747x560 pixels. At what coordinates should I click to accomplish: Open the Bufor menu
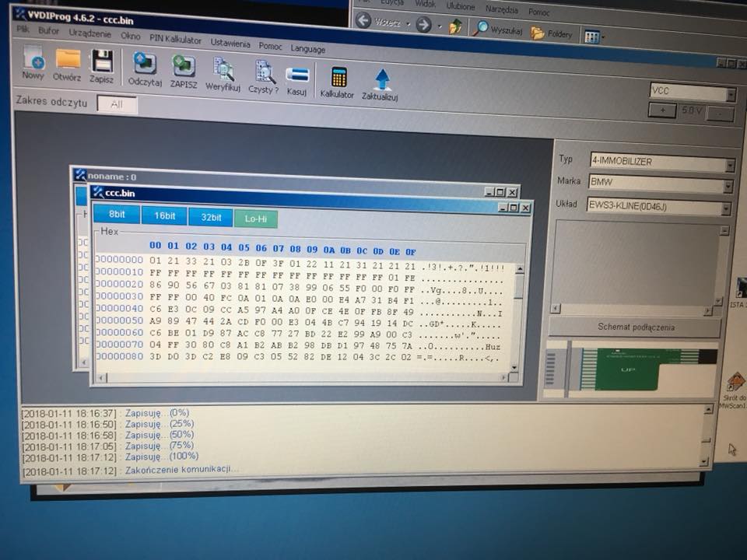point(48,31)
